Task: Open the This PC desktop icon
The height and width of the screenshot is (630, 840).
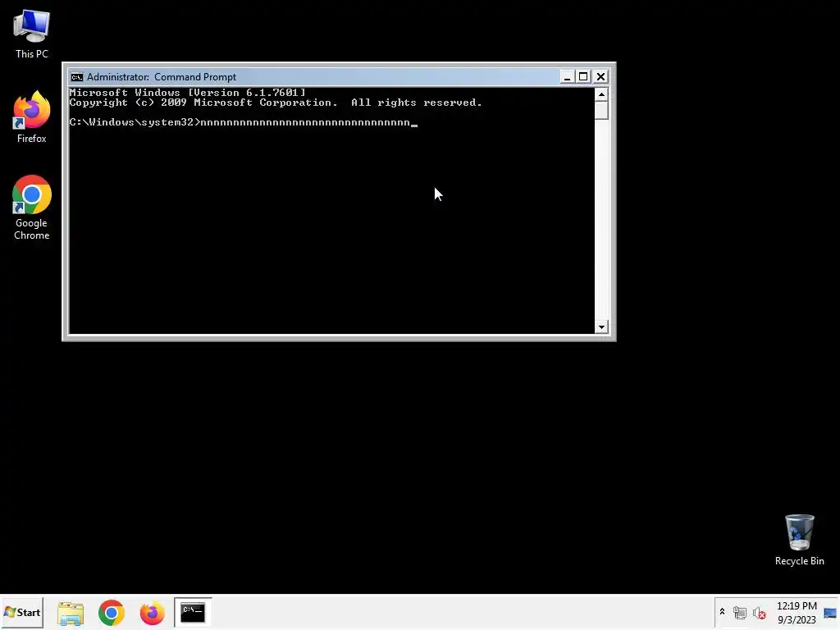Action: (32, 33)
